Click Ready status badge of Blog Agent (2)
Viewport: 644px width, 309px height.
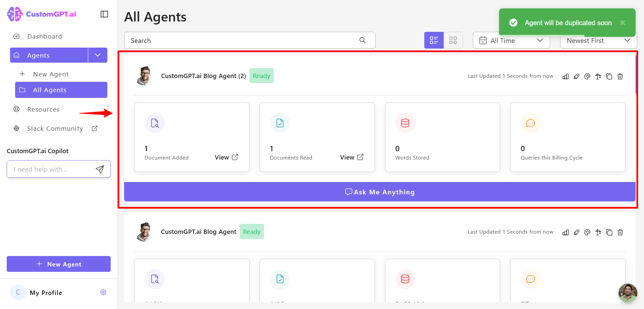coord(262,76)
